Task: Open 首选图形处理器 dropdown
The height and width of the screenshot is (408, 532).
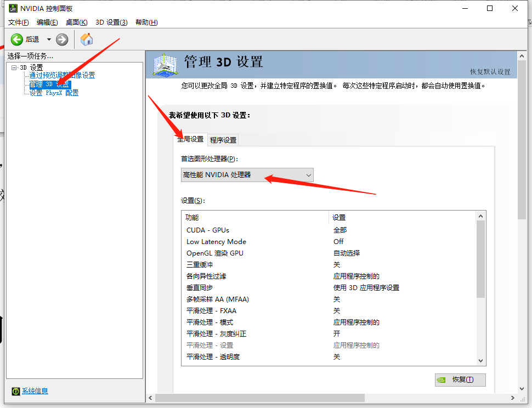Action: 247,175
